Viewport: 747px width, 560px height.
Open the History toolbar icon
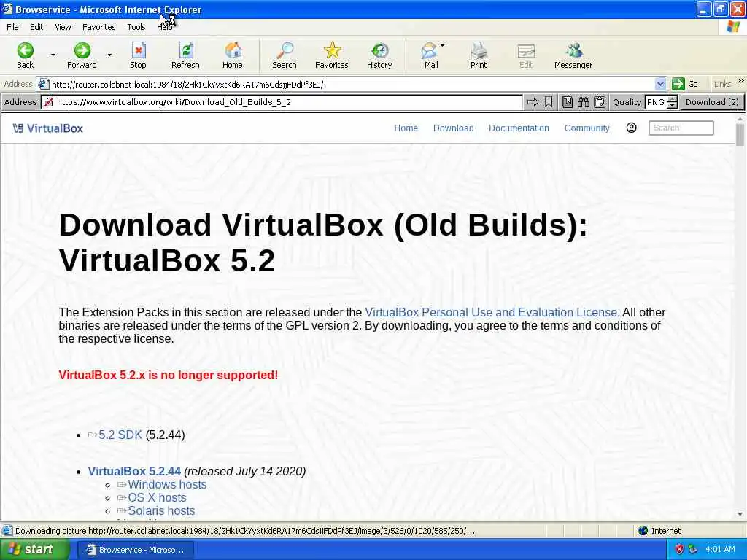pyautogui.click(x=379, y=50)
